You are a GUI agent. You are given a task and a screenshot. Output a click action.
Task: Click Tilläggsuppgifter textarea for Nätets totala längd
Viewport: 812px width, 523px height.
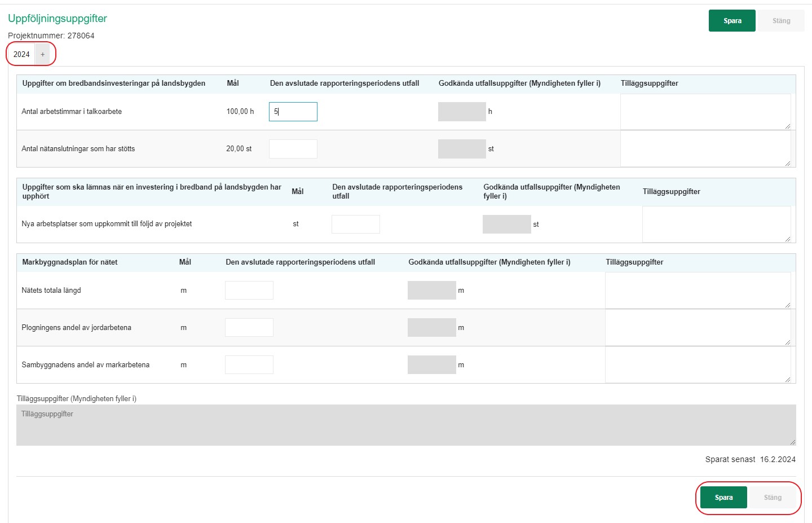pos(698,290)
